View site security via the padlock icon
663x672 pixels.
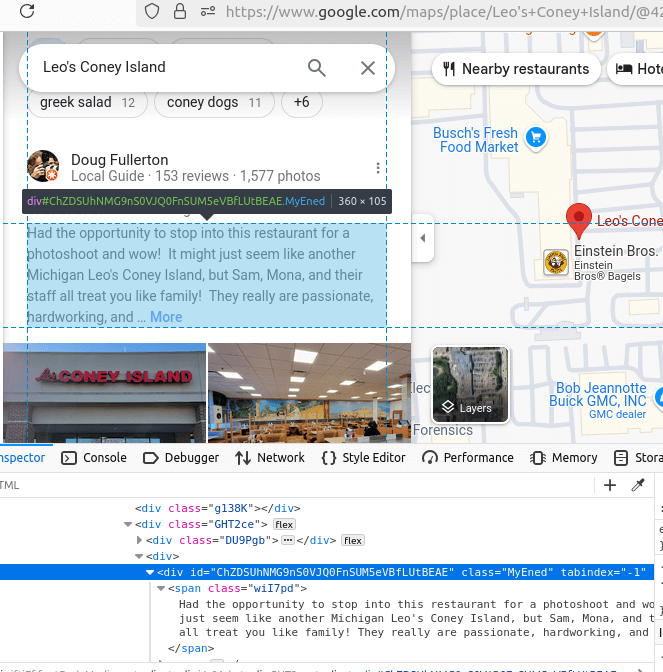[x=180, y=12]
